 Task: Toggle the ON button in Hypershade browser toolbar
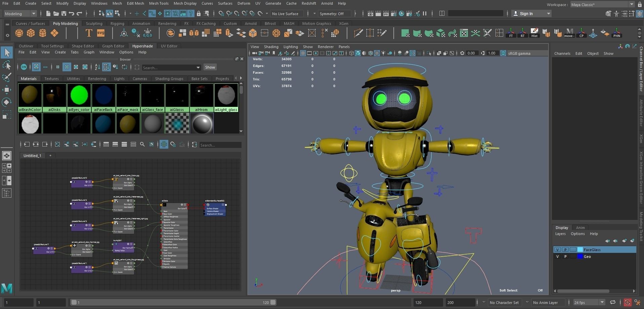tap(24, 67)
